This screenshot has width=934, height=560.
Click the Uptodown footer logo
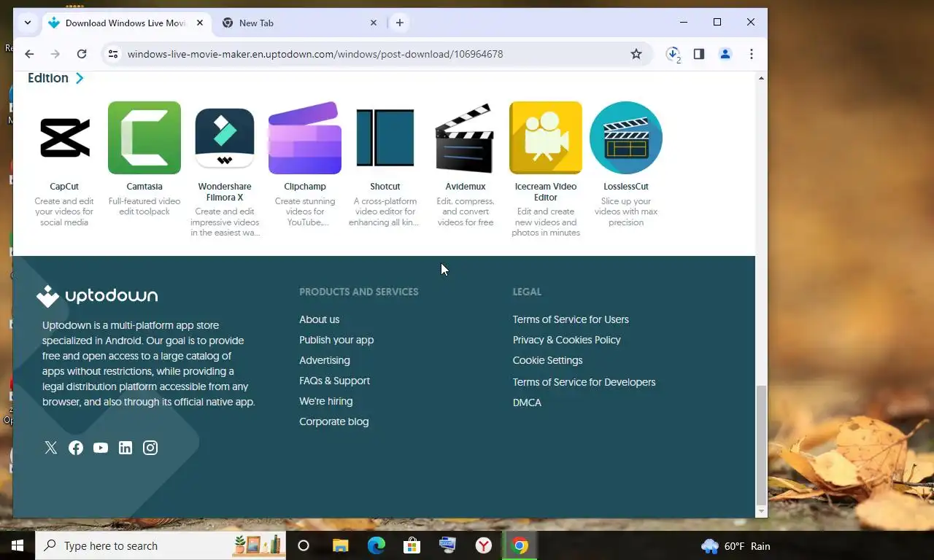(97, 295)
